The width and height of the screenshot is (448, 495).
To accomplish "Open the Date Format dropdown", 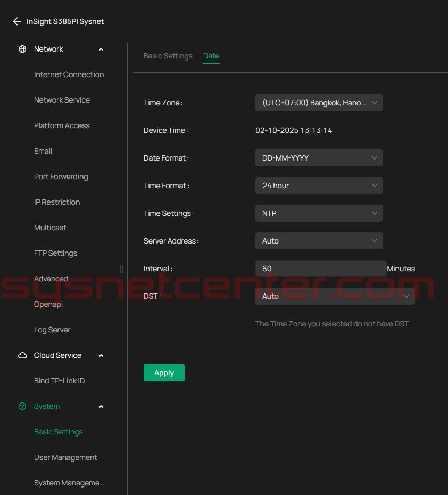I will click(319, 158).
